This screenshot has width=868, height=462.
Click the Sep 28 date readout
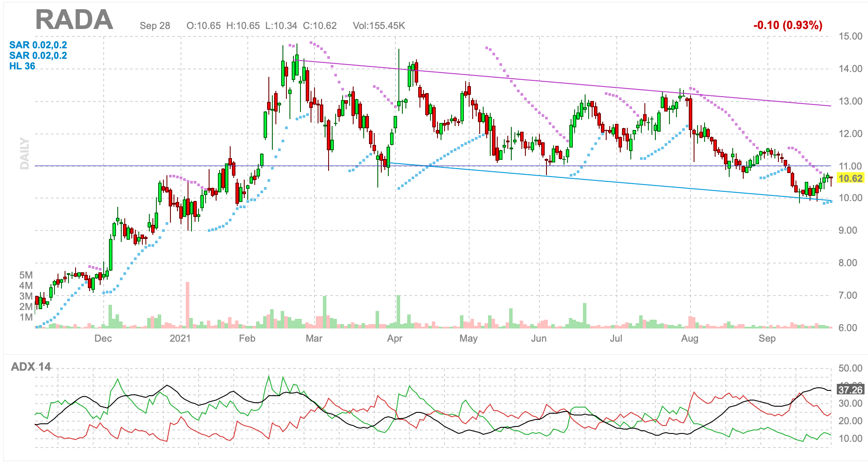155,26
